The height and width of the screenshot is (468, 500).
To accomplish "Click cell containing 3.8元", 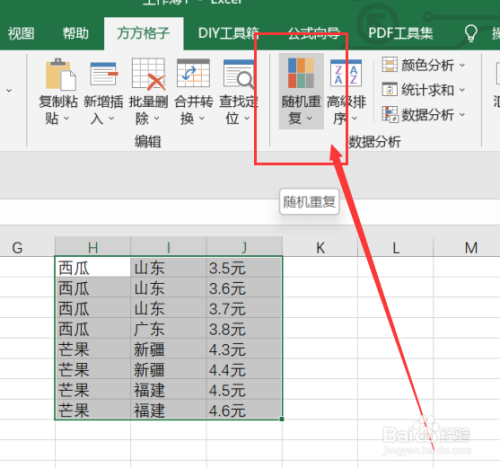I will 244,329.
